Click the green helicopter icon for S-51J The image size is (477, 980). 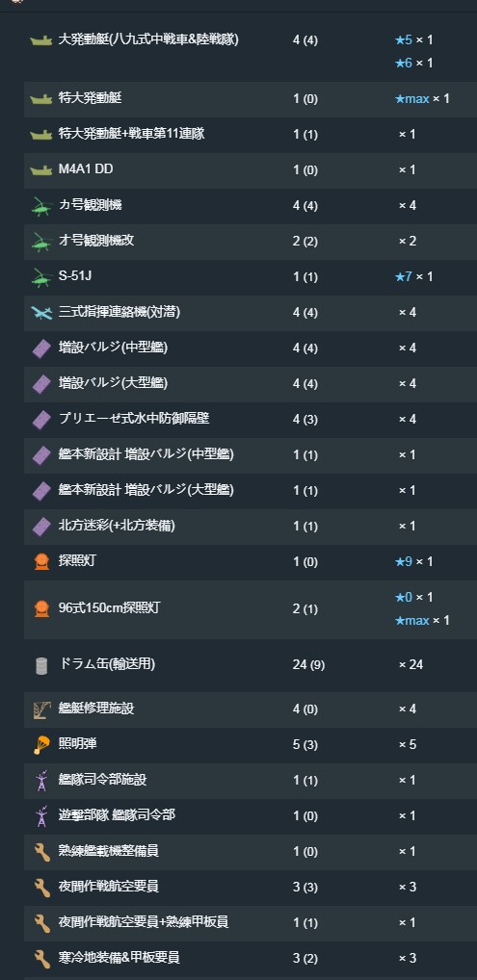(41, 277)
